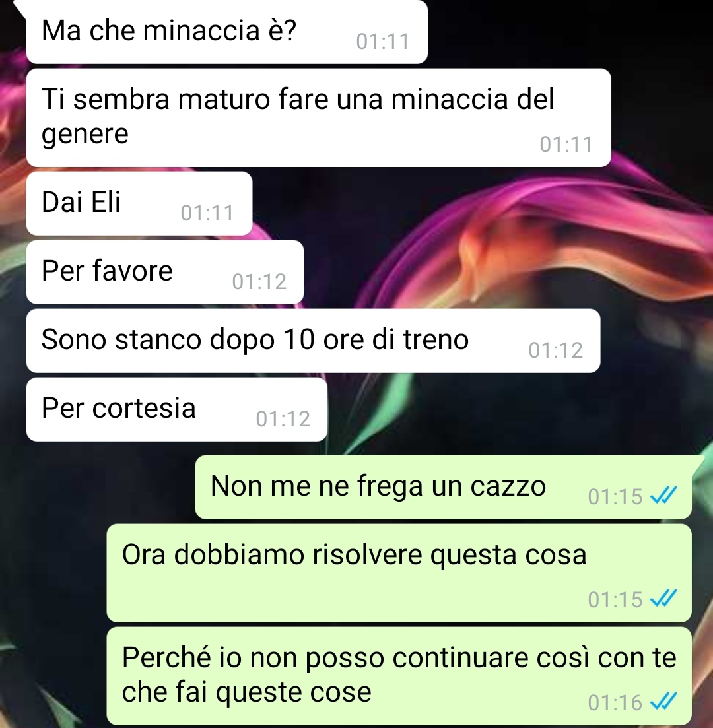713x728 pixels.
Task: Tap the chat wallpaper right of 'Per cortesia'
Action: (511, 409)
